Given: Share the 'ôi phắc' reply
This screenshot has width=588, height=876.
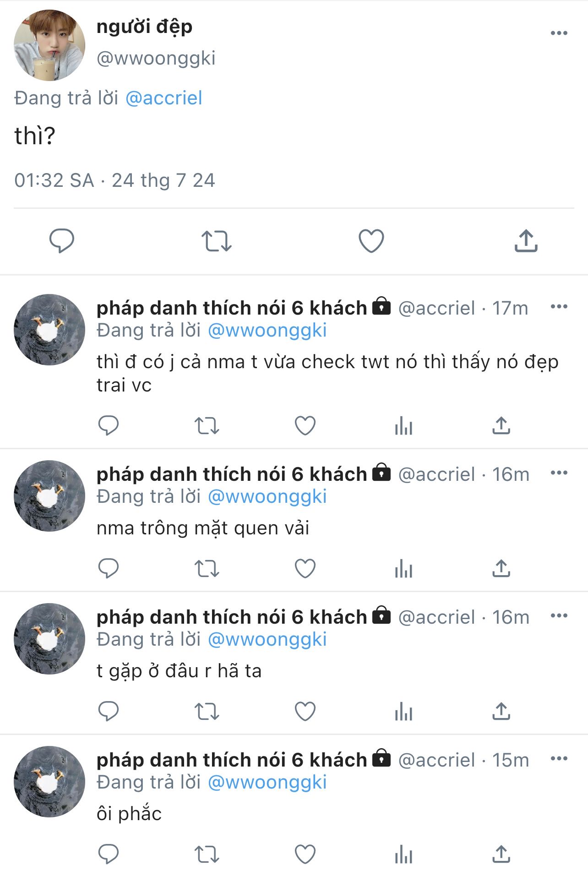Looking at the screenshot, I should (x=501, y=854).
